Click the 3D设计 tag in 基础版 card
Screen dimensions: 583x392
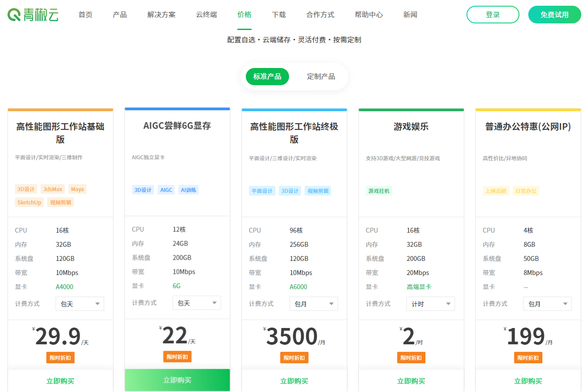(26, 189)
